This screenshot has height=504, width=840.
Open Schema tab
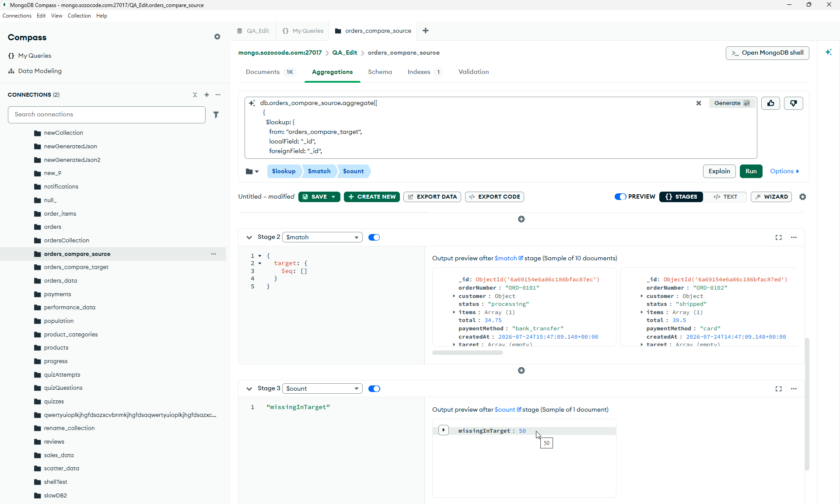[380, 72]
